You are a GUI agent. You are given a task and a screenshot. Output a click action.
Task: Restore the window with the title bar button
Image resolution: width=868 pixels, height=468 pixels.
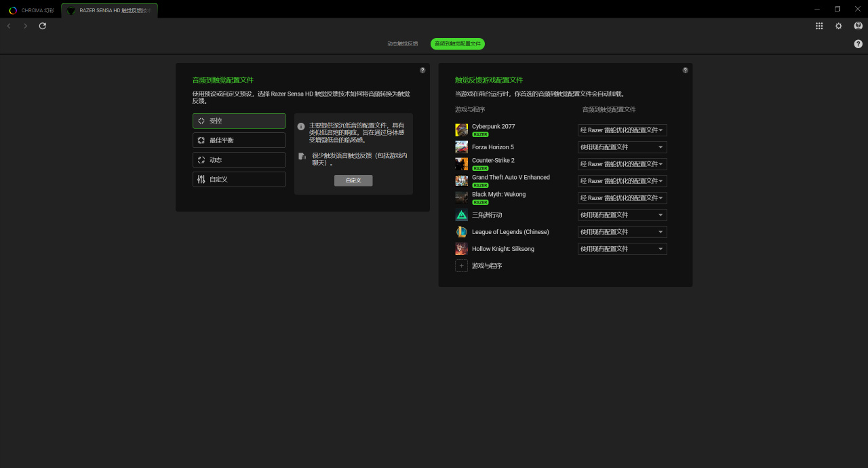(x=837, y=9)
